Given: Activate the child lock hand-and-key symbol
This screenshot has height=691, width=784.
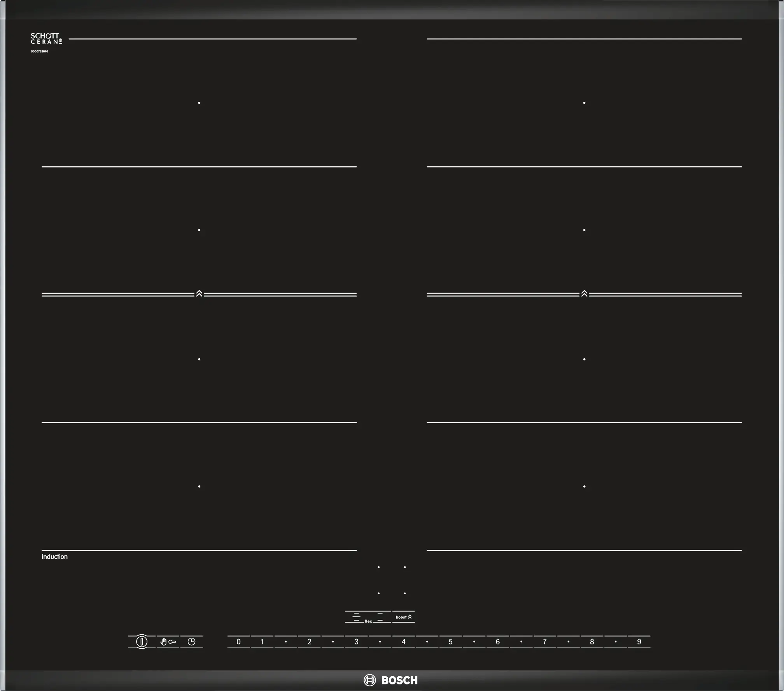Looking at the screenshot, I should (168, 642).
